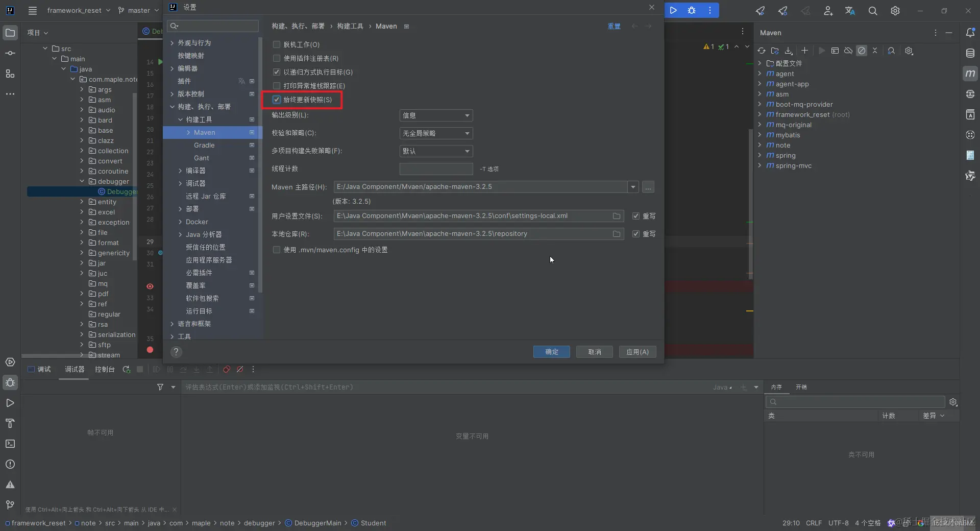Start debugging with the bug icon

692,10
